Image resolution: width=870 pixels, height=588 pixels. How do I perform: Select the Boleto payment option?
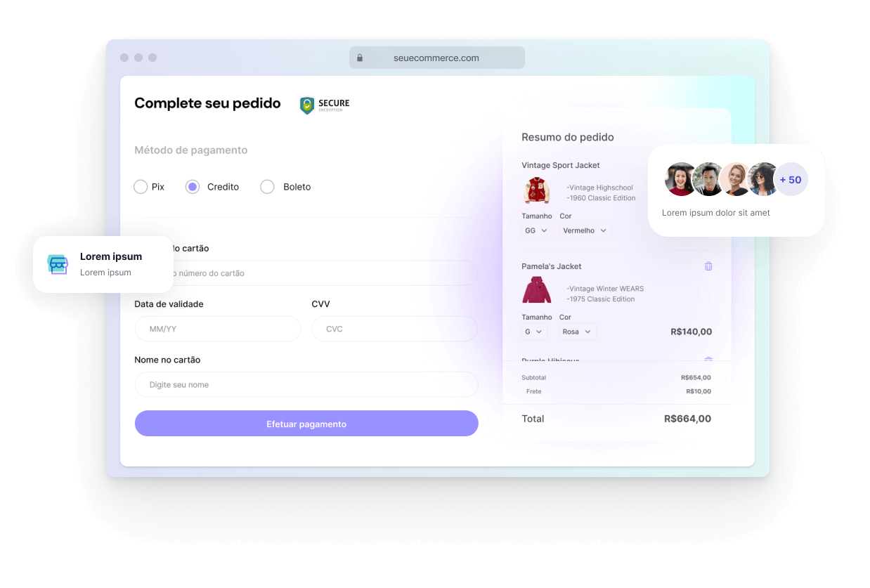click(x=267, y=187)
